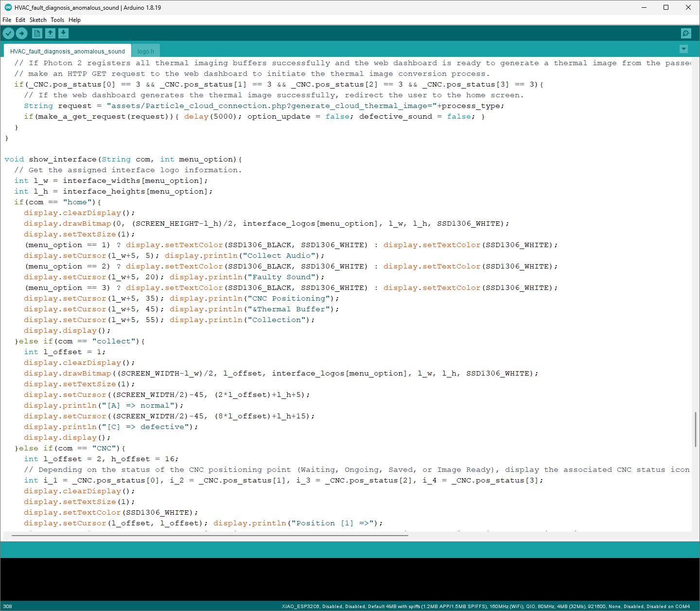Click the Verify sketch checkmark icon
Screen dimensions: 700x611
pyautogui.click(x=8, y=33)
